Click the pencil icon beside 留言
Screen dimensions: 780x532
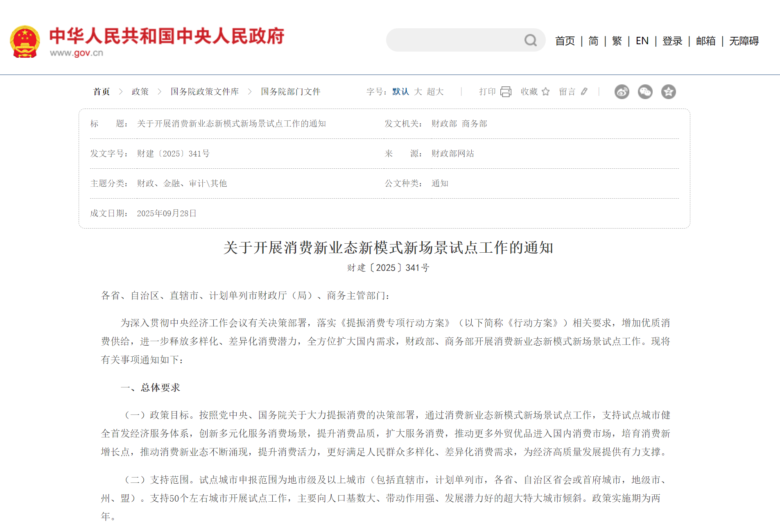tap(585, 92)
